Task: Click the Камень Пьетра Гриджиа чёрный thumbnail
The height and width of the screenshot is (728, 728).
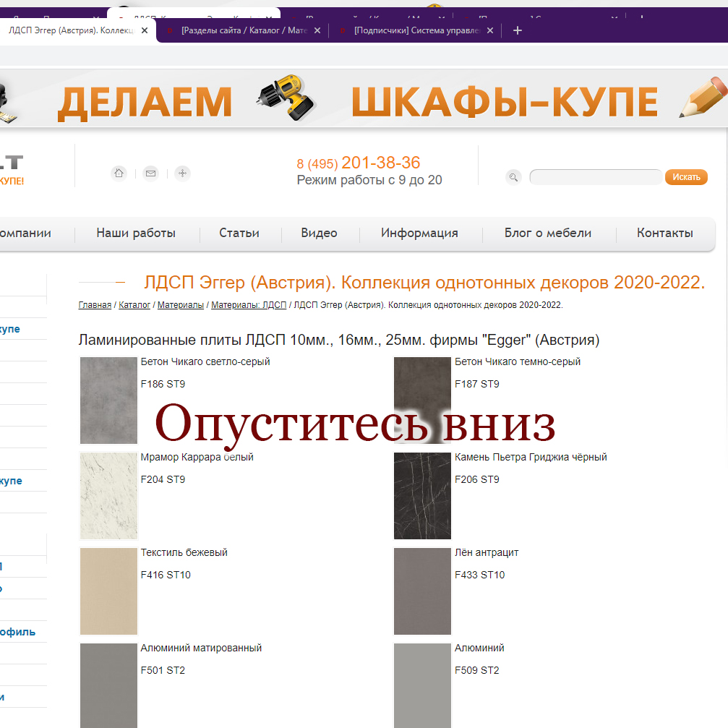Action: 422,496
